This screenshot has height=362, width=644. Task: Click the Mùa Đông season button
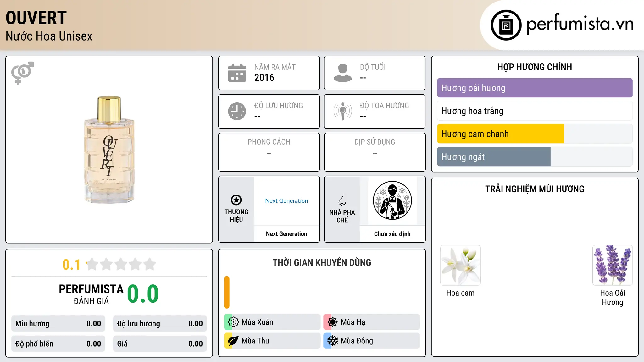pos(372,341)
